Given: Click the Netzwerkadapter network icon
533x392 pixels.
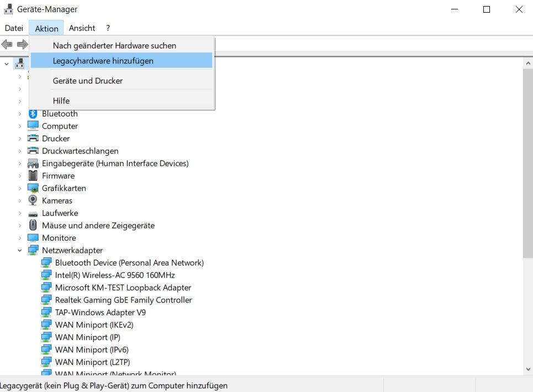Looking at the screenshot, I should [x=33, y=250].
